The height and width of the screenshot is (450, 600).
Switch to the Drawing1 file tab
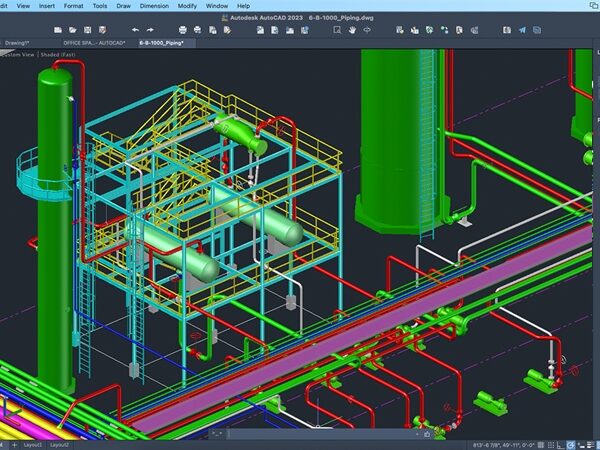pos(15,43)
